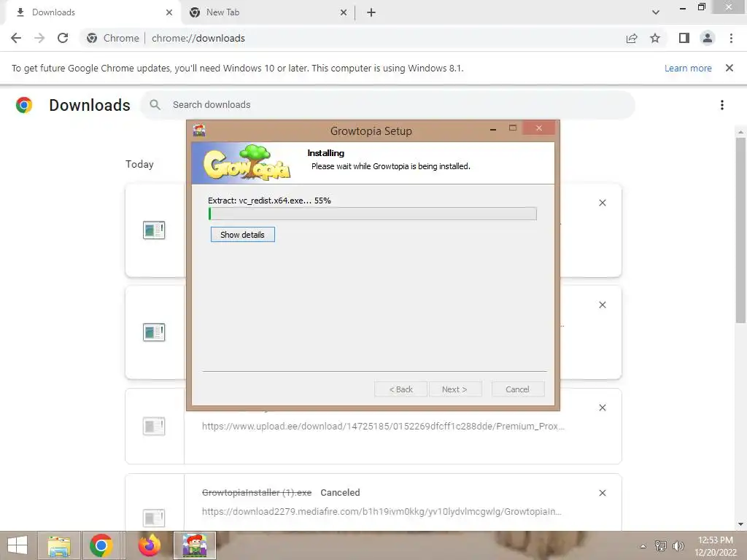The width and height of the screenshot is (747, 560).
Task: Click the Next button in Growtopia Setup
Action: coord(454,389)
